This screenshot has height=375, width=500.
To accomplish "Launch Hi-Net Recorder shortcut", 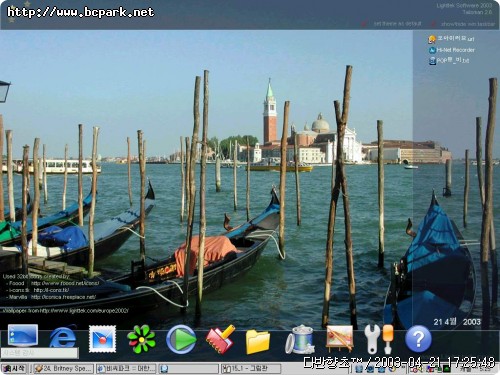I will pos(452,50).
